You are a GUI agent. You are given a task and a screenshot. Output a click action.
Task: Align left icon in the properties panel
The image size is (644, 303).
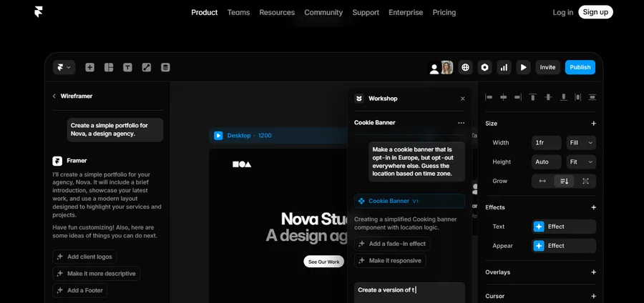click(x=489, y=97)
